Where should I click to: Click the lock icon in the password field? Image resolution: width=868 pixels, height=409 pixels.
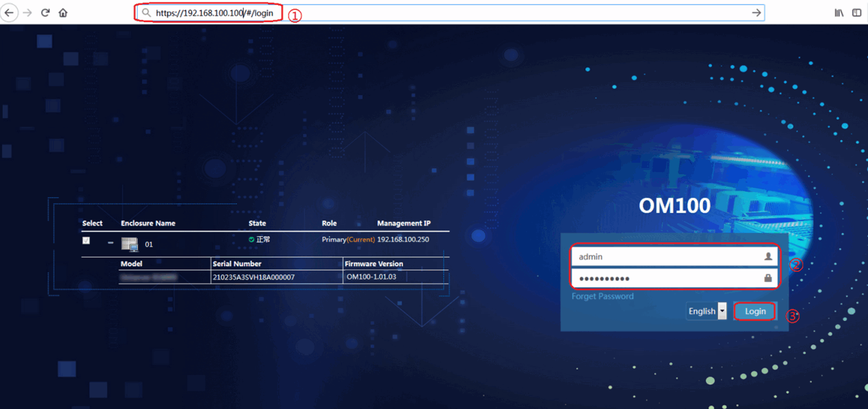coord(768,278)
